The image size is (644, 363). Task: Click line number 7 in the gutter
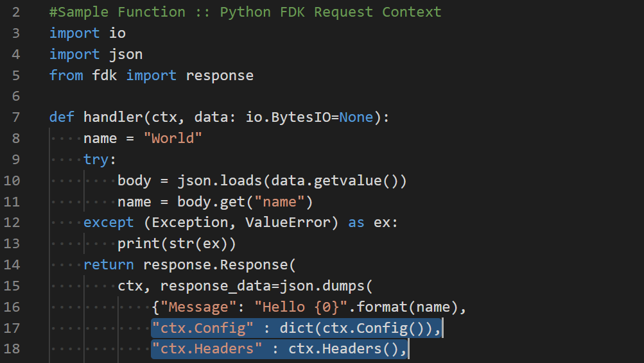pyautogui.click(x=16, y=117)
